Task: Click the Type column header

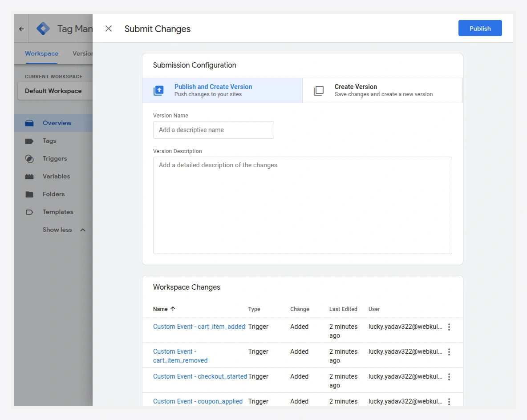Action: (x=254, y=309)
